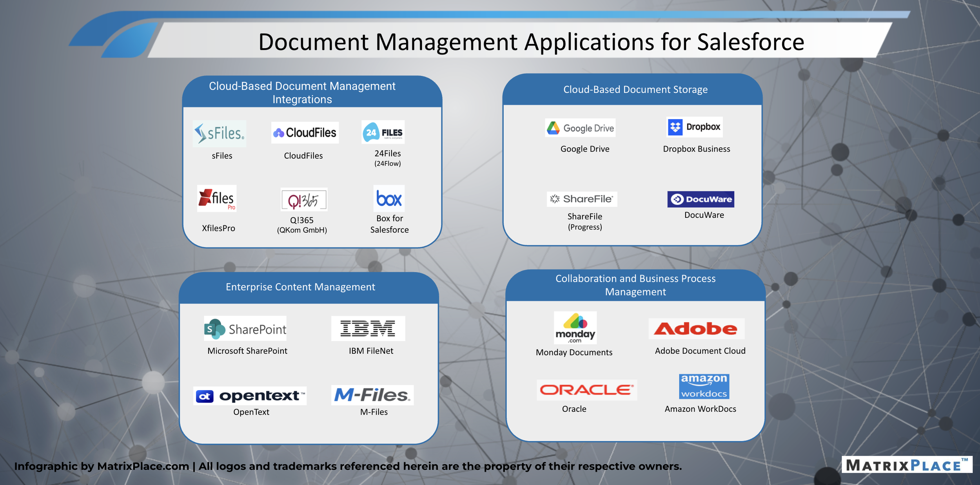Click the M-Files logo
Image resolution: width=980 pixels, height=485 pixels.
[x=372, y=395]
